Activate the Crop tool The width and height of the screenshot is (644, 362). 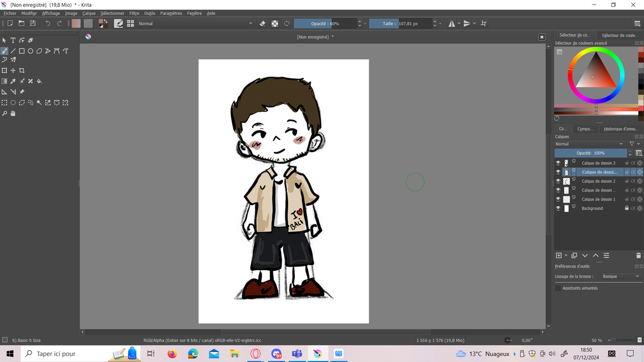[x=21, y=70]
